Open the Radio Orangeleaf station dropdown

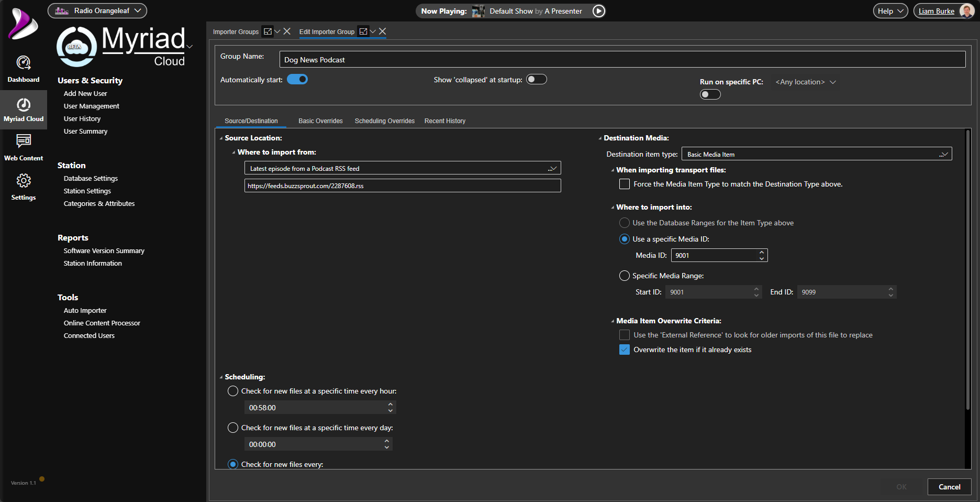click(97, 10)
